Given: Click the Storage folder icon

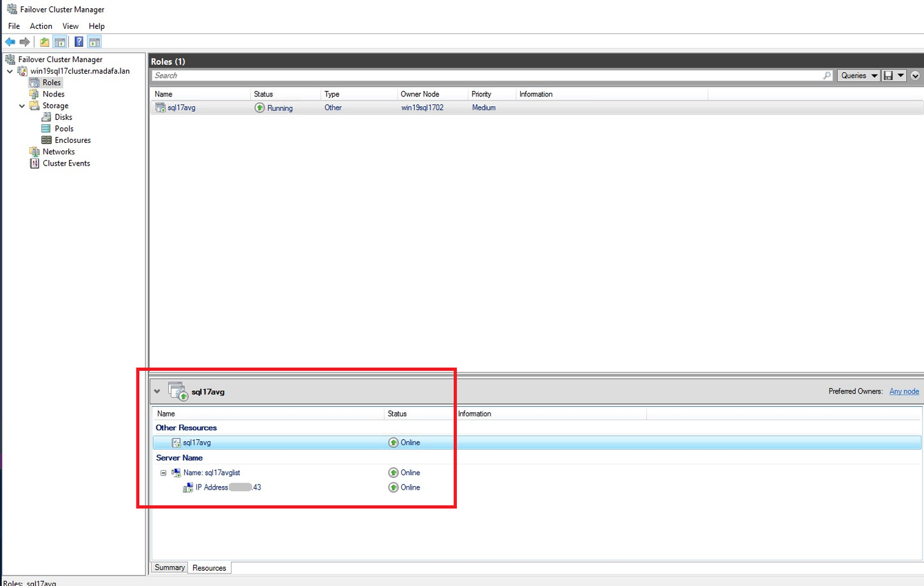Looking at the screenshot, I should tap(34, 105).
